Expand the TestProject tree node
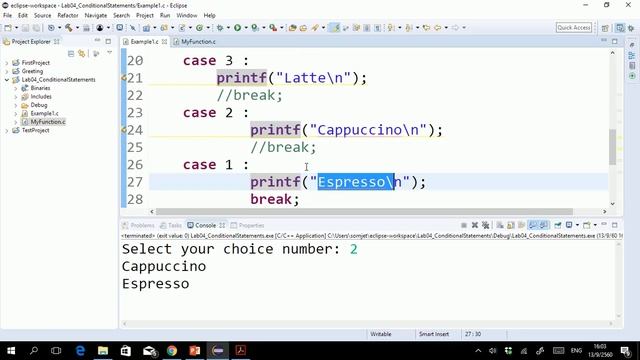Image resolution: width=640 pixels, height=360 pixels. tap(7, 131)
